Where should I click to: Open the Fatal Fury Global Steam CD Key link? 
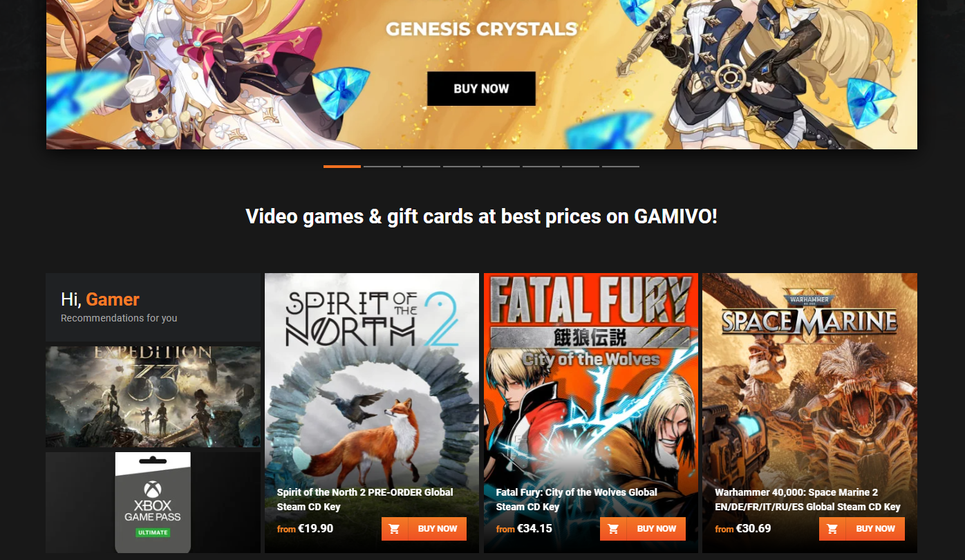577,499
